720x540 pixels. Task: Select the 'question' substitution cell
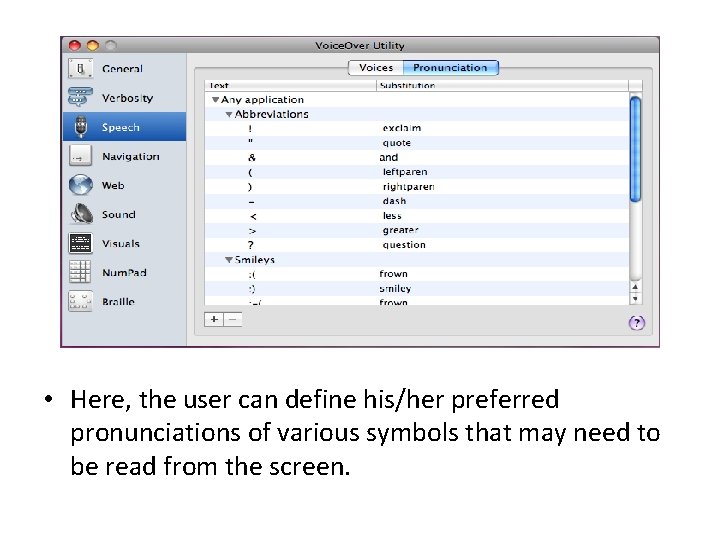click(502, 245)
